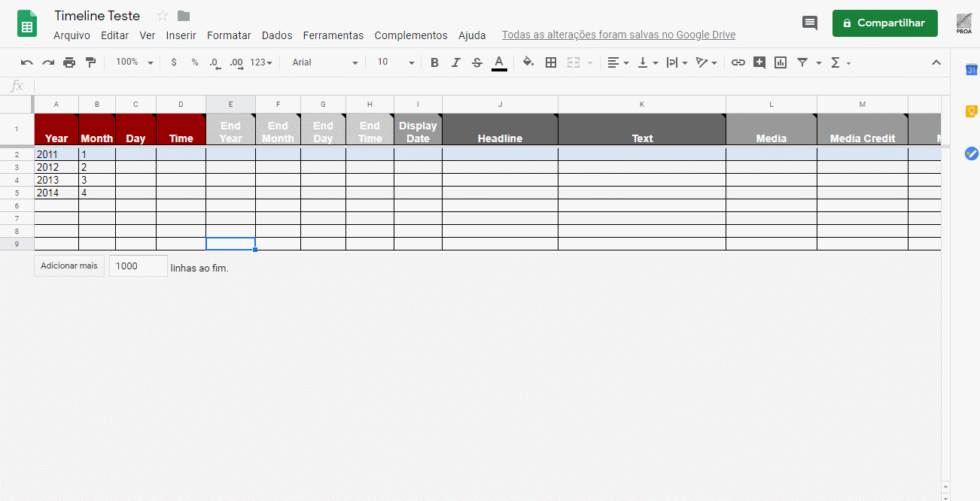Open Keep side panel icon
980x501 pixels.
[x=971, y=111]
